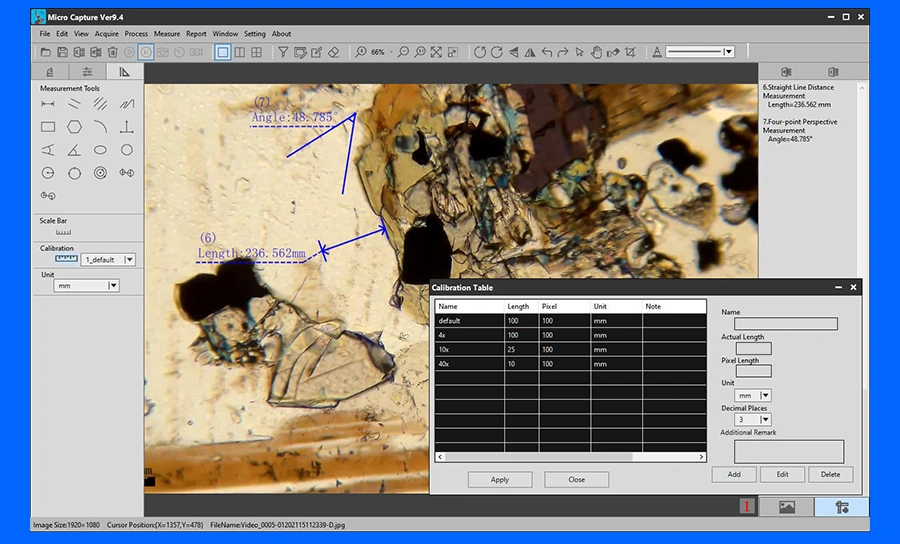Click the Apply button in Calibration Table
The height and width of the screenshot is (544, 900).
(500, 480)
